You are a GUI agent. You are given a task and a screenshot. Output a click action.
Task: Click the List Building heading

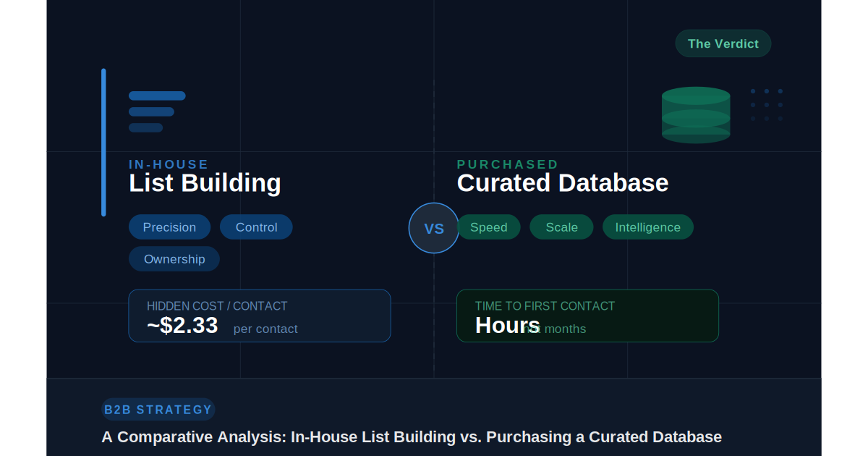pyautogui.click(x=205, y=183)
